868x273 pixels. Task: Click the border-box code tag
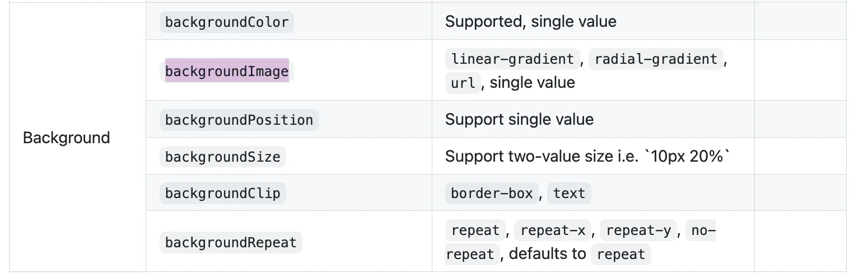[492, 194]
